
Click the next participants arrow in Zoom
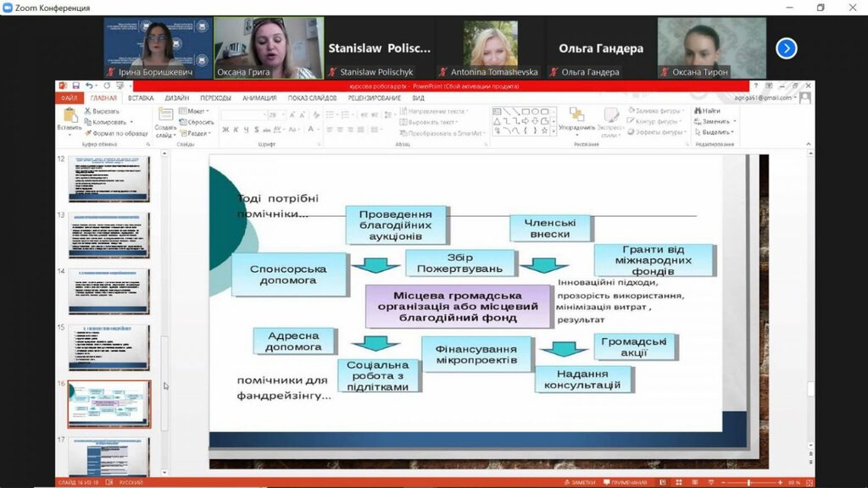pyautogui.click(x=786, y=48)
